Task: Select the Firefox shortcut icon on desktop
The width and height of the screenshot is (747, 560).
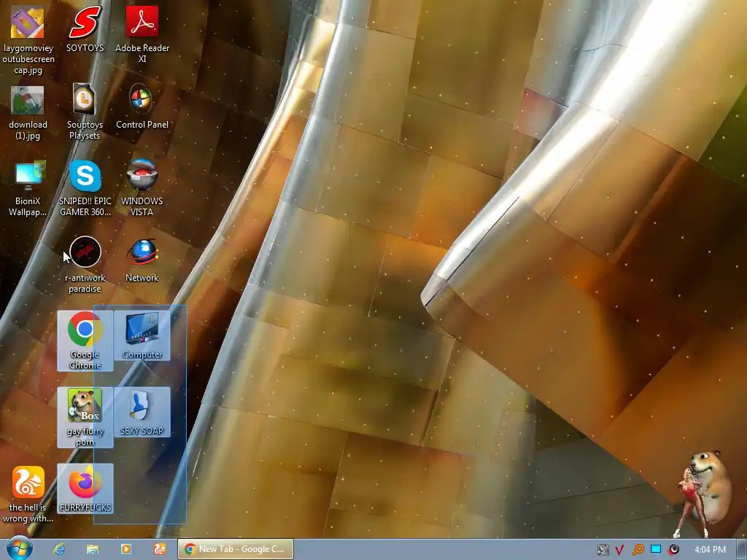Action: tap(85, 489)
